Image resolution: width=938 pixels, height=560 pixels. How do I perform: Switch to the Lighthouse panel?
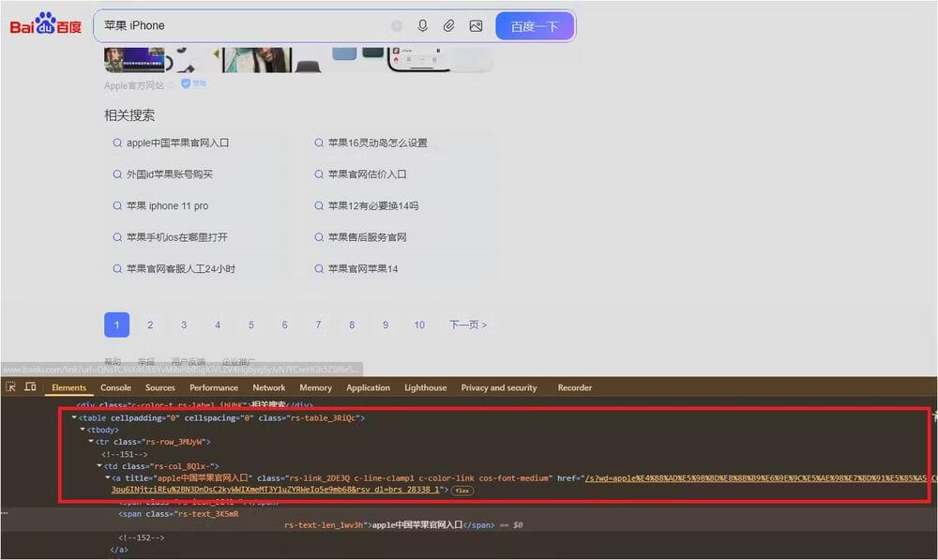pos(425,386)
